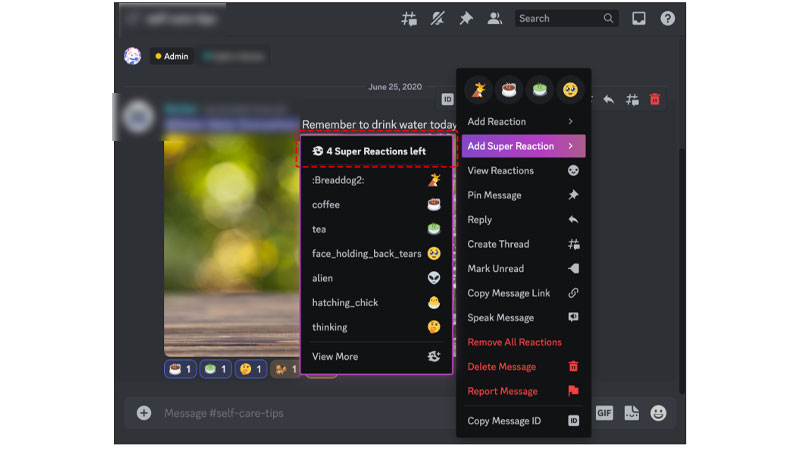The width and height of the screenshot is (800, 450).
Task: Open the emoji picker smiley icon
Action: 658,413
